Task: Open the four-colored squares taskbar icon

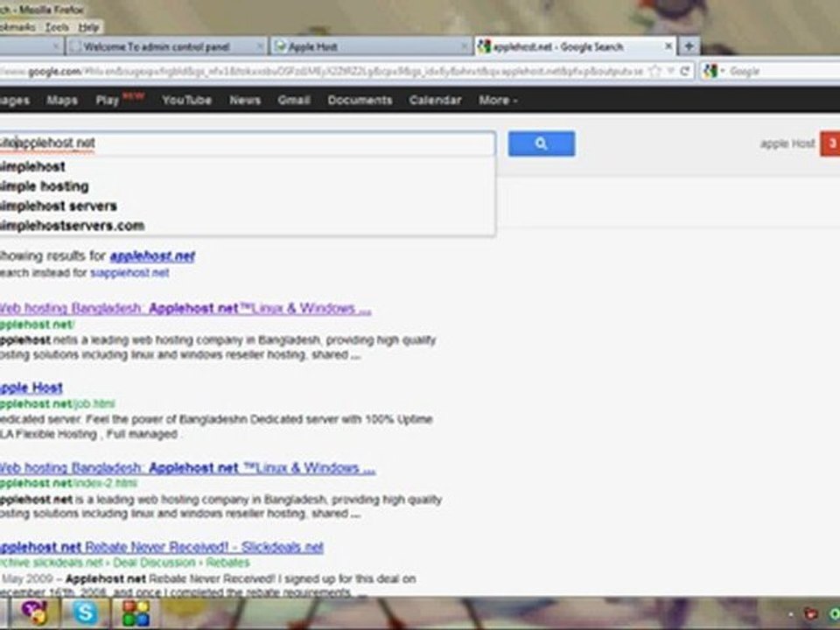Action: point(136,612)
